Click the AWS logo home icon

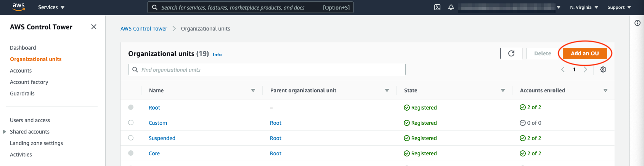[x=19, y=7]
